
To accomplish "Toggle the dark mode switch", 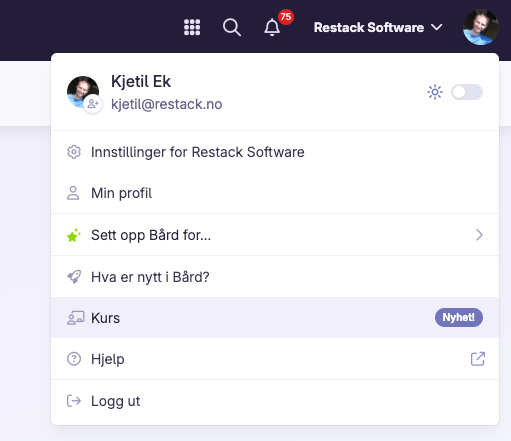I will (x=467, y=92).
